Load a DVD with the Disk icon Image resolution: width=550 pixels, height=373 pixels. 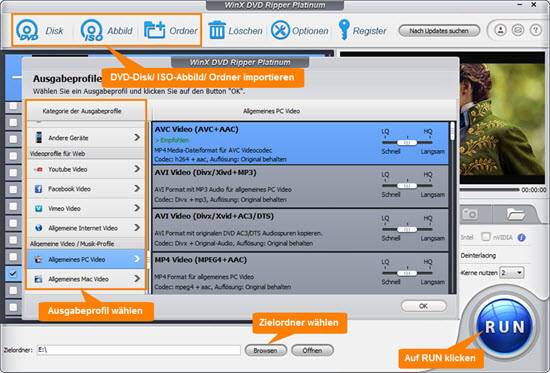click(27, 30)
